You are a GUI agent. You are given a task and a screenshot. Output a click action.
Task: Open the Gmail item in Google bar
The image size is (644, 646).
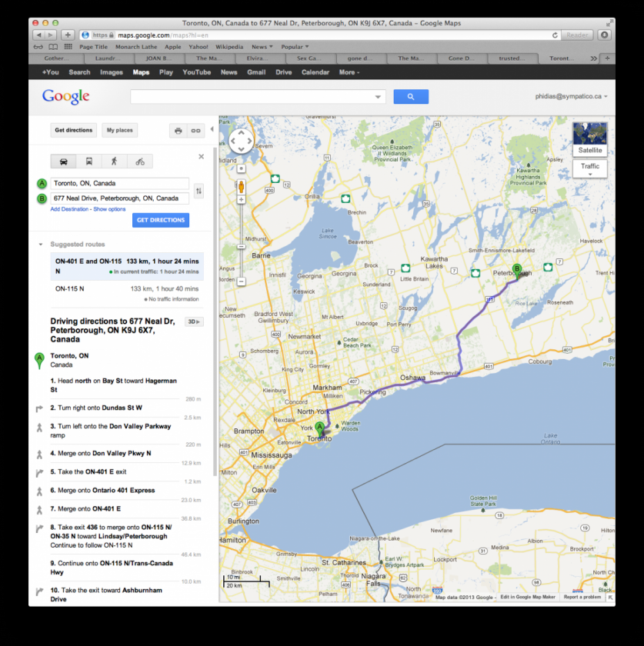(256, 72)
